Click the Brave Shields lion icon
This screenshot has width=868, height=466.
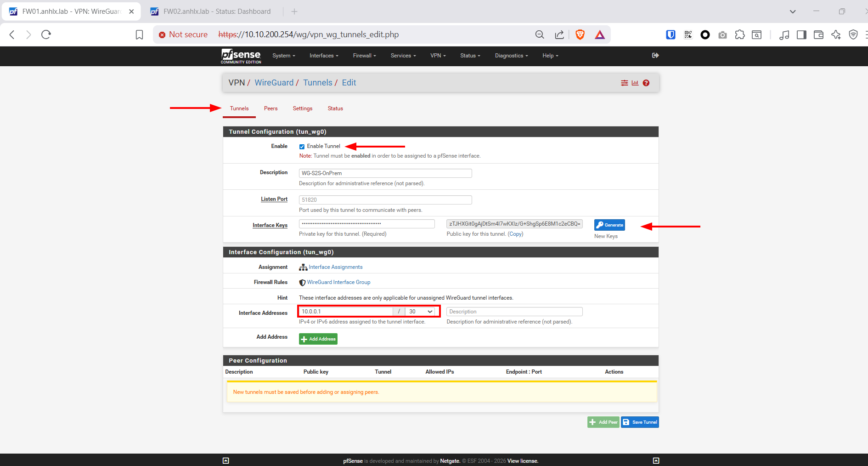click(580, 34)
